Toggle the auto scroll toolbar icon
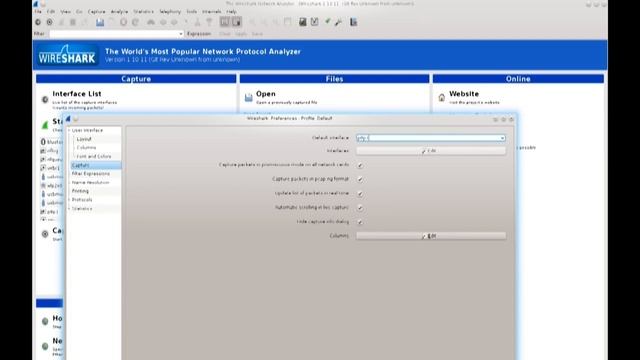Image resolution: width=640 pixels, height=360 pixels. click(x=236, y=22)
